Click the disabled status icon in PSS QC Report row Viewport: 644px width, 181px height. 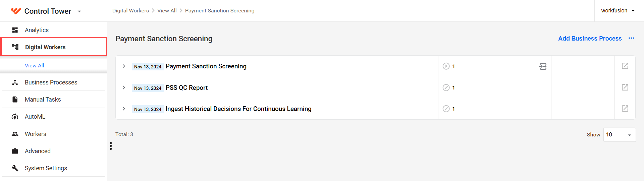point(446,87)
